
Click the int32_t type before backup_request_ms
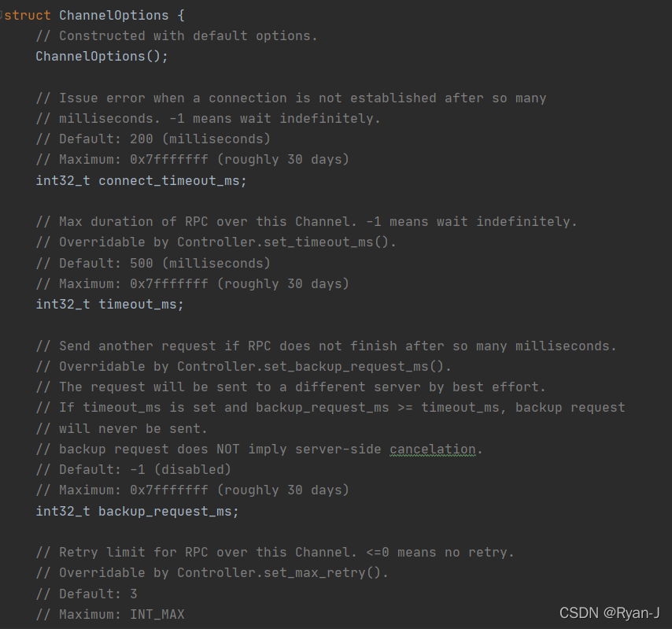(x=63, y=511)
